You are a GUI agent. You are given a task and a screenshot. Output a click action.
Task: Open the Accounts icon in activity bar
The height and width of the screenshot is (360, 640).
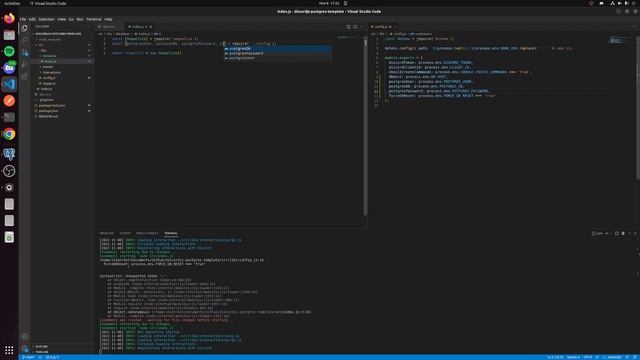(24, 337)
